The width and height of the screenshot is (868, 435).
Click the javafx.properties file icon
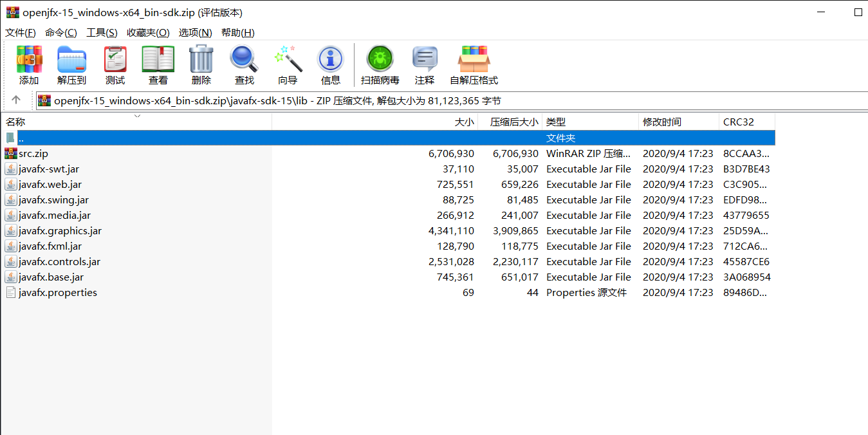click(x=11, y=292)
